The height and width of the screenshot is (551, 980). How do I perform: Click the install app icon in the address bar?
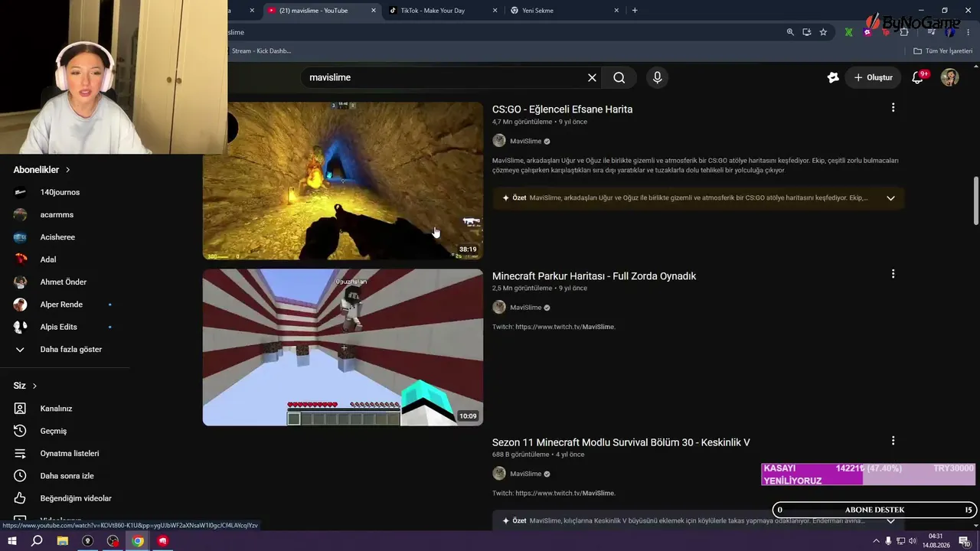tap(807, 32)
